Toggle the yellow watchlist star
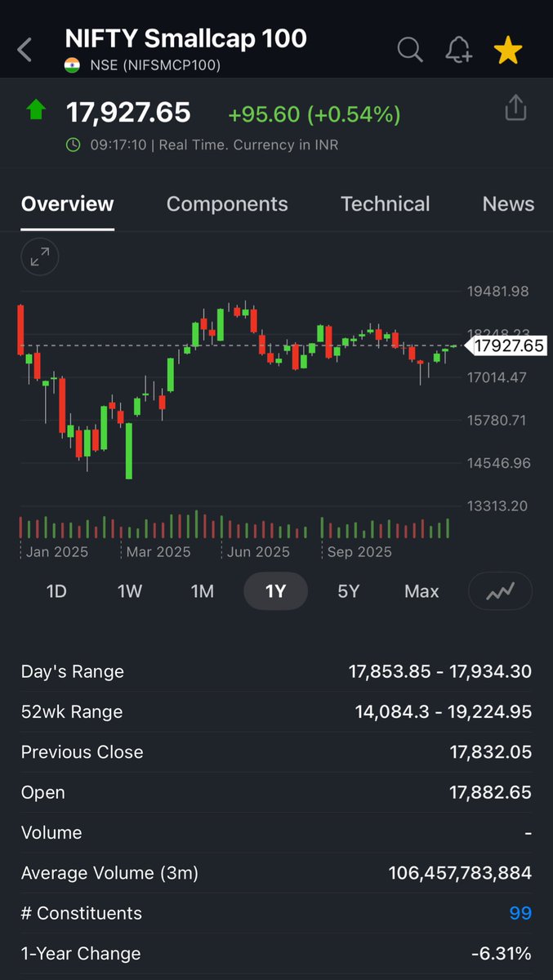The image size is (553, 980). click(x=508, y=50)
